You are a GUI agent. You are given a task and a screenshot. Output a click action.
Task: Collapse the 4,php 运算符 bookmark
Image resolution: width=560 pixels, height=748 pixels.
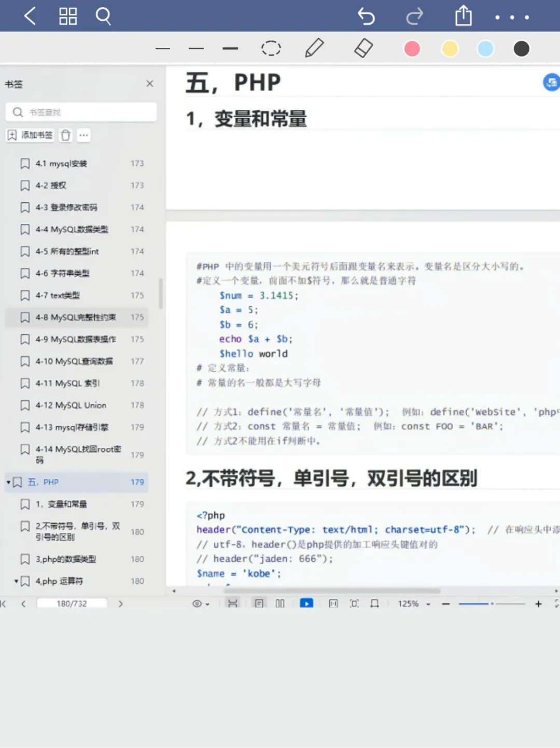pos(16,581)
